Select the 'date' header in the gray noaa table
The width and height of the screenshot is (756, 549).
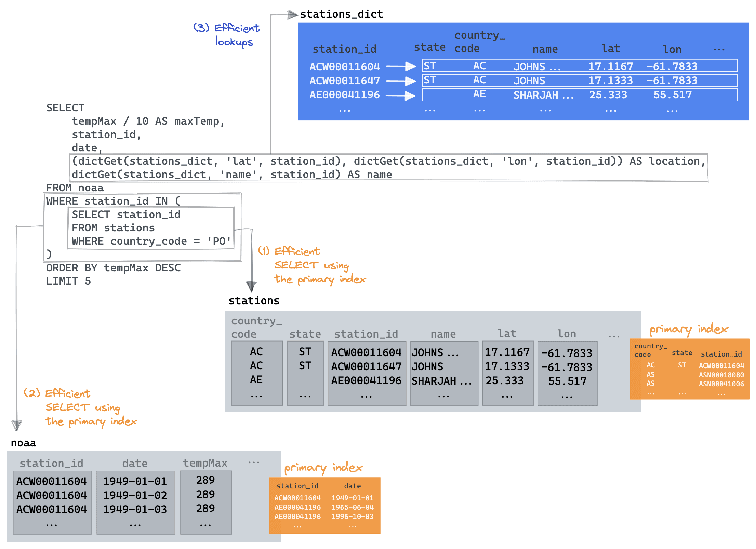coord(135,463)
